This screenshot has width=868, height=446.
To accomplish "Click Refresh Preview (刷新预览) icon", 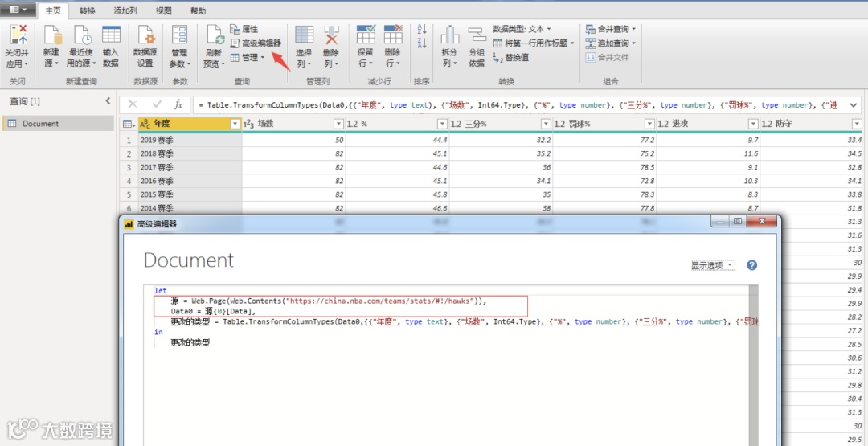I will [215, 36].
